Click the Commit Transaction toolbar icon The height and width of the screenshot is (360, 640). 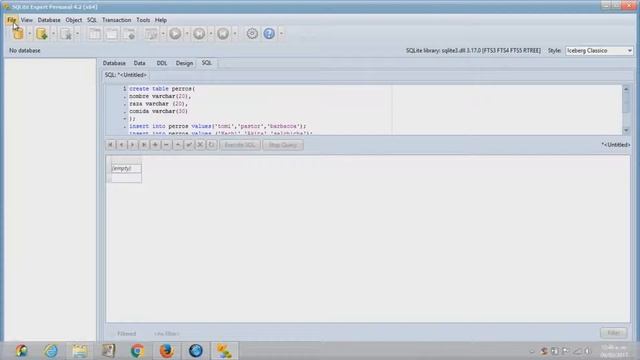click(x=199, y=34)
